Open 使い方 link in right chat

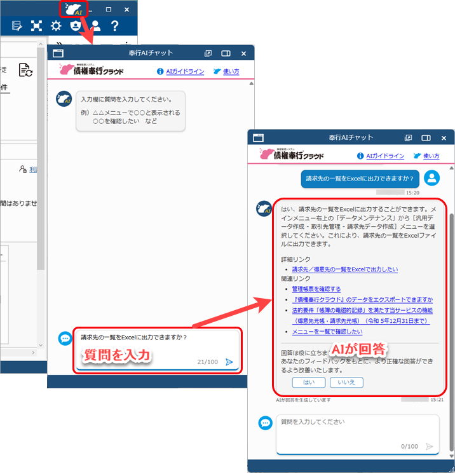[x=431, y=156]
